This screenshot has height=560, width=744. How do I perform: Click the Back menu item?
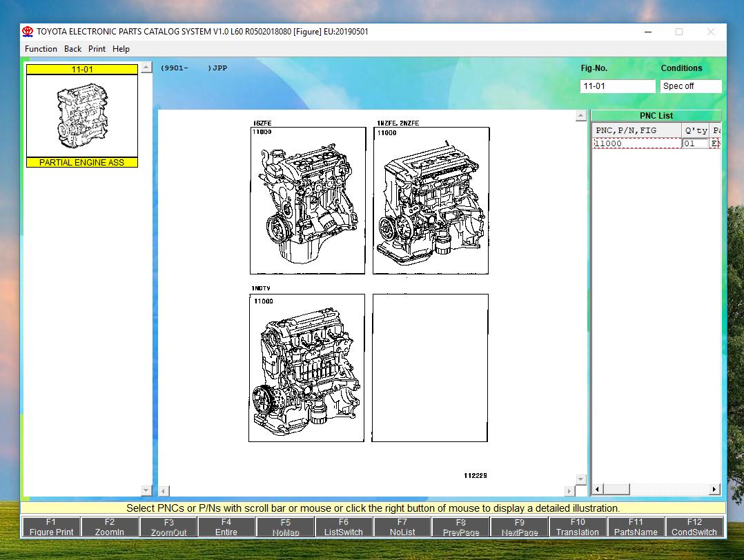[x=72, y=49]
